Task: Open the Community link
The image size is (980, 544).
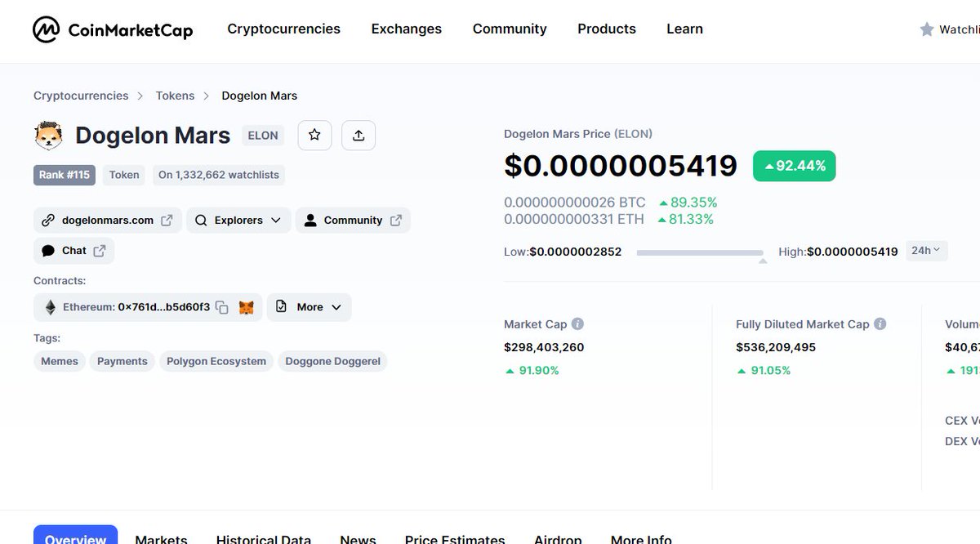Action: (353, 221)
